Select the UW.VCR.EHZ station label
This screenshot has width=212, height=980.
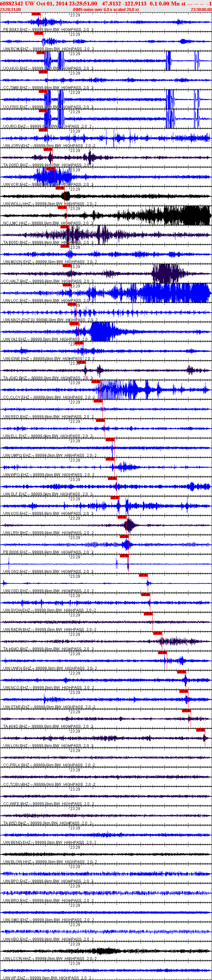48,185
